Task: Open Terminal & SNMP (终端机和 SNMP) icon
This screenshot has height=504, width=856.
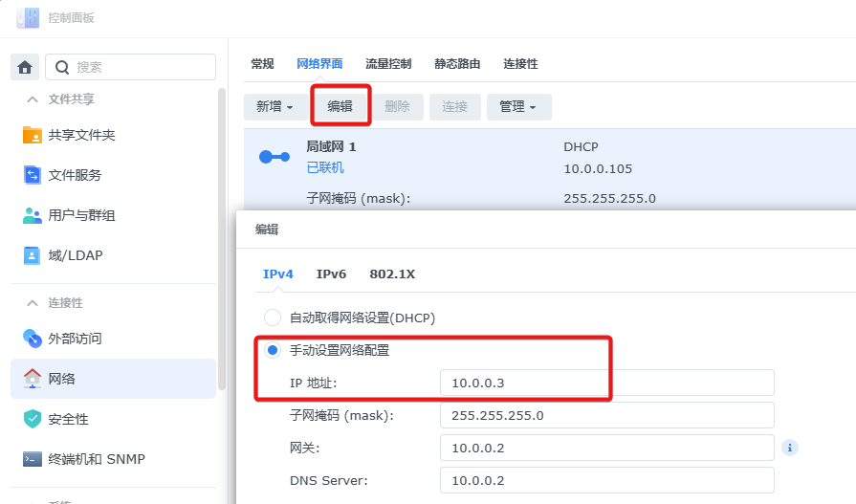Action: tap(33, 459)
